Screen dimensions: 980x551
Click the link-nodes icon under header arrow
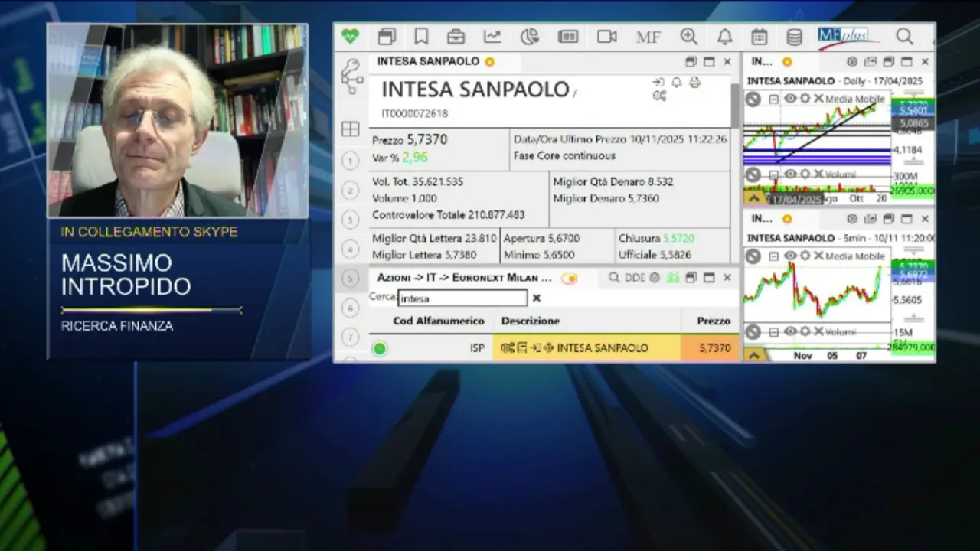point(659,96)
